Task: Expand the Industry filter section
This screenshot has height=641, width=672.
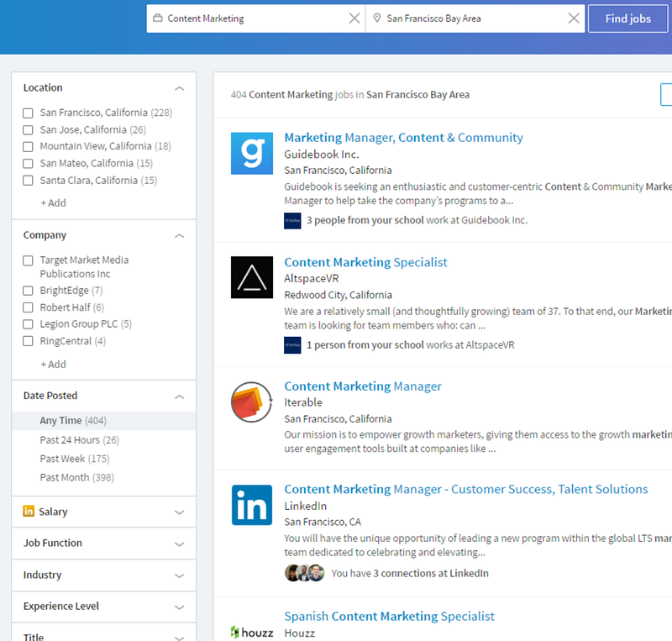Action: [180, 575]
